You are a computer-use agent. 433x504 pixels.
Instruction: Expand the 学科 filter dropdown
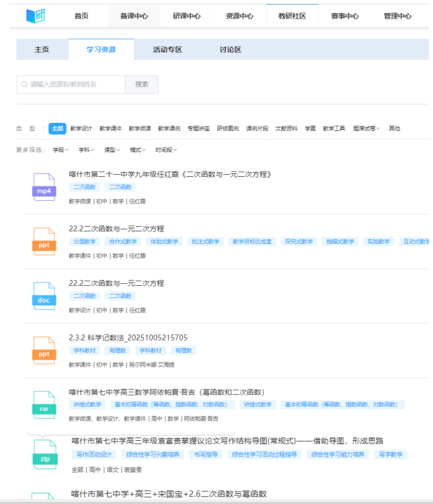[86, 150]
